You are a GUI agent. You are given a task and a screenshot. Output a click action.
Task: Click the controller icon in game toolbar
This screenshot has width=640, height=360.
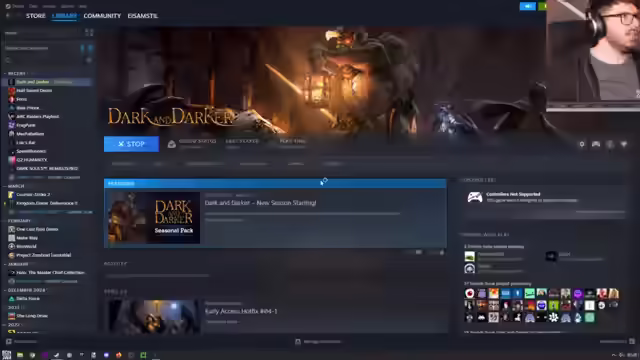[596, 144]
